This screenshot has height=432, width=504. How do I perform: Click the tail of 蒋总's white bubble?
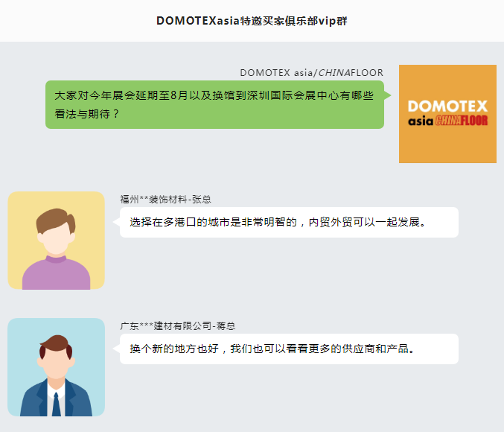116,349
